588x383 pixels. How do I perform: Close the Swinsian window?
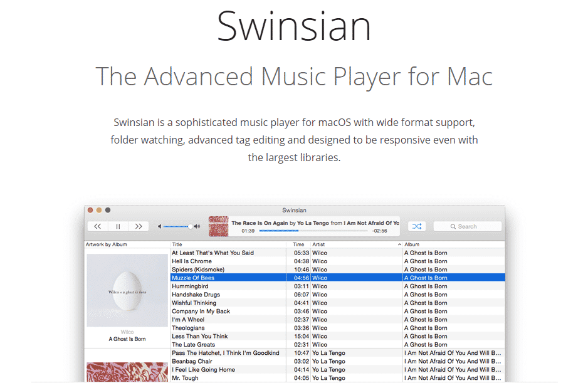tap(90, 210)
